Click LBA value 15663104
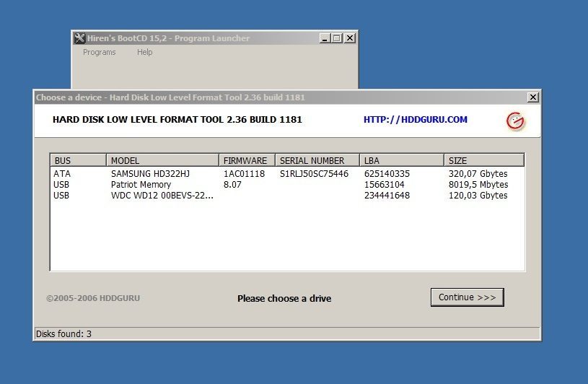The height and width of the screenshot is (384, 588). coord(385,185)
